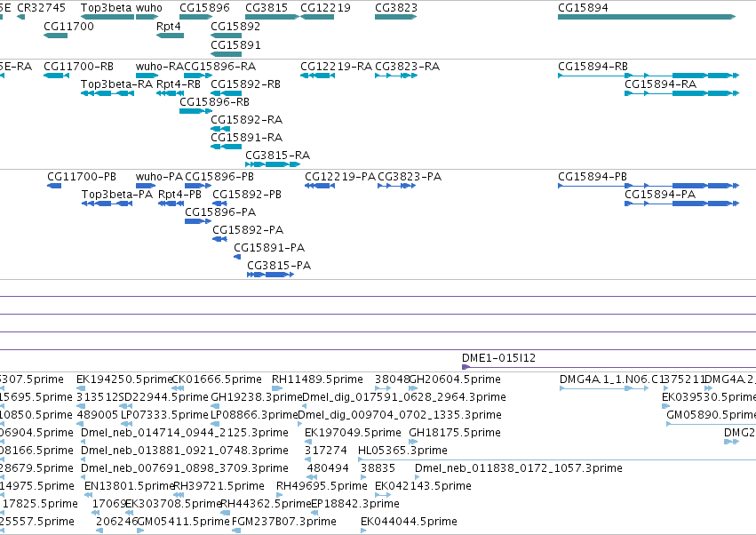Click EST GH20604.5prime label
Viewport: 756px width, 535px height.
click(455, 379)
